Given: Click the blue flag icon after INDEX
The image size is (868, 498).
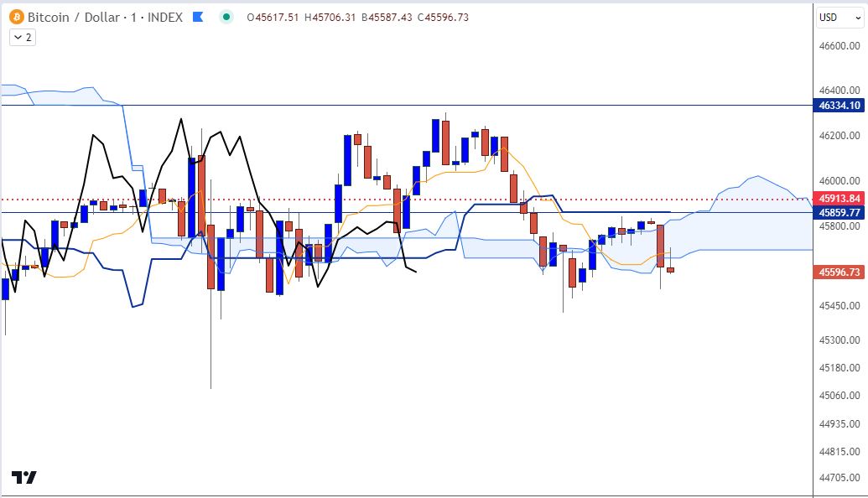Looking at the screenshot, I should click(198, 17).
